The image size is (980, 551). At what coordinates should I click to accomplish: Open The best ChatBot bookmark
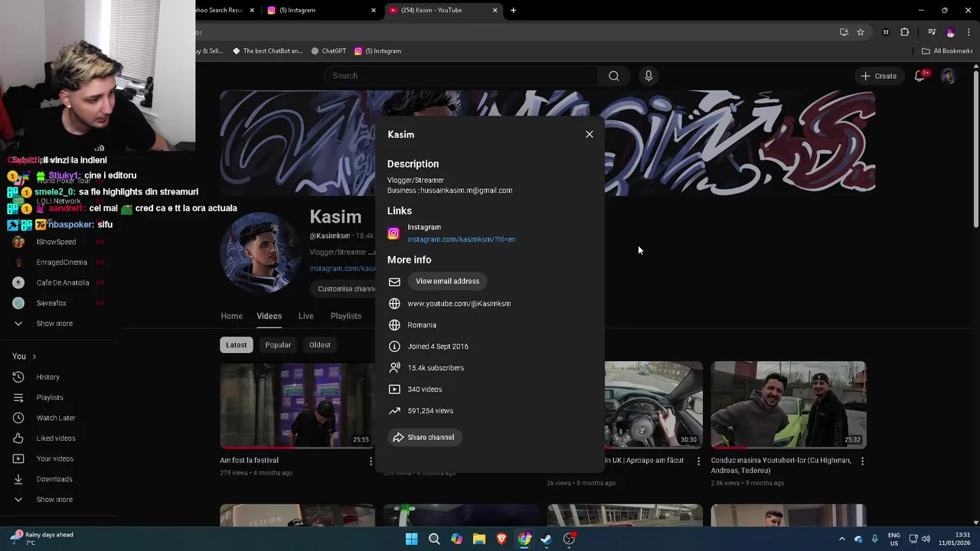[267, 51]
